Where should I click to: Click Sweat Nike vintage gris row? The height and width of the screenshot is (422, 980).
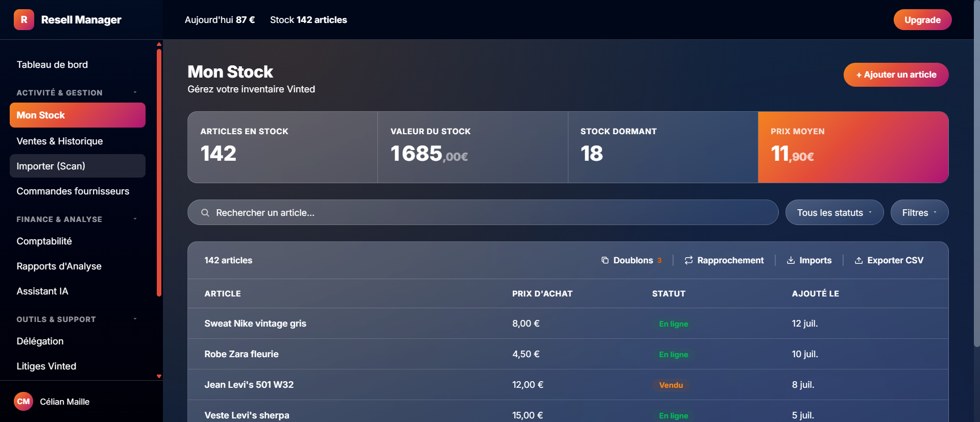[x=568, y=324]
